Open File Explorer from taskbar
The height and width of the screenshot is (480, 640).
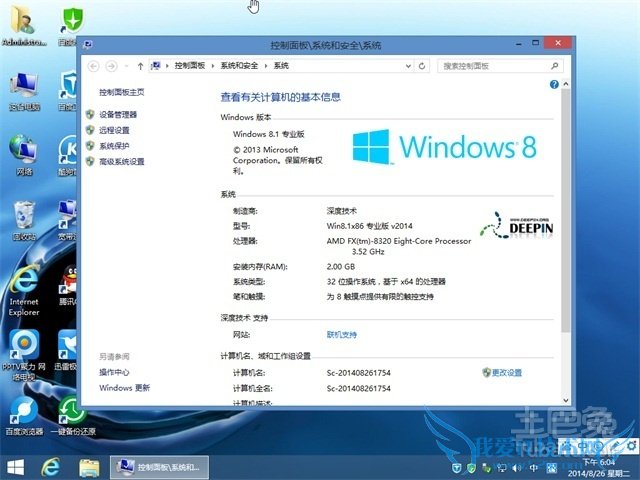tap(89, 468)
